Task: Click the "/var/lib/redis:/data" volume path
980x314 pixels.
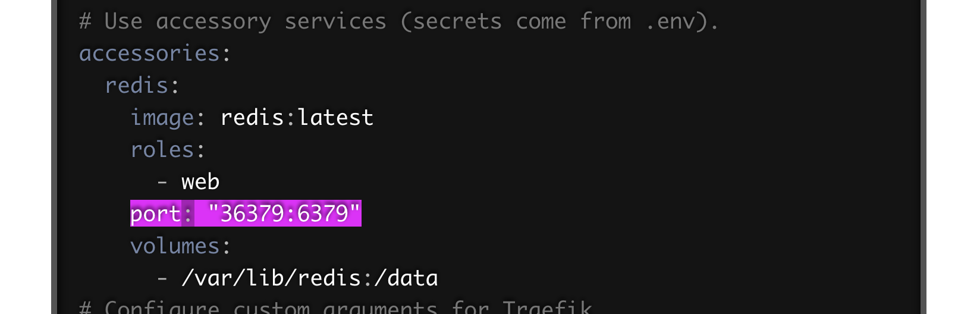Action: point(310,278)
